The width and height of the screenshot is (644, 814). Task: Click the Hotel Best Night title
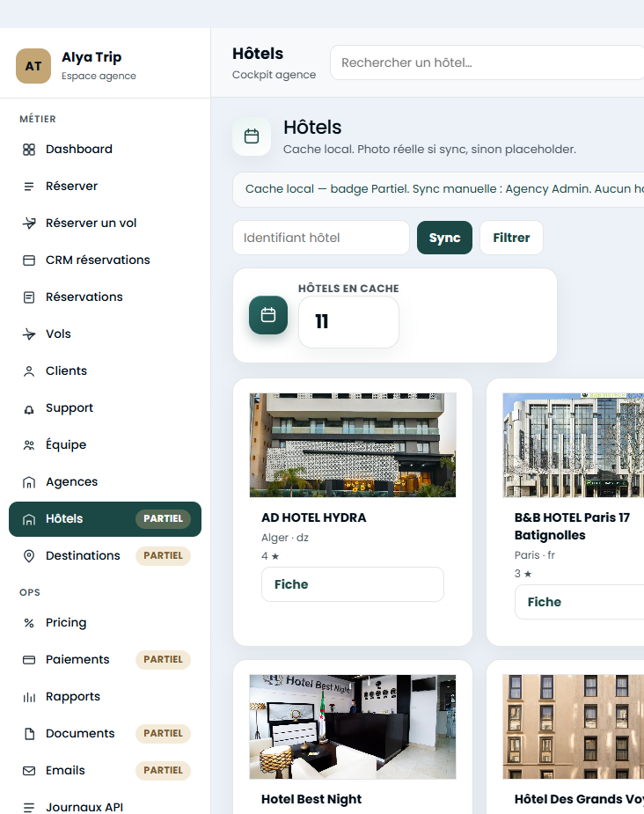pyautogui.click(x=311, y=799)
